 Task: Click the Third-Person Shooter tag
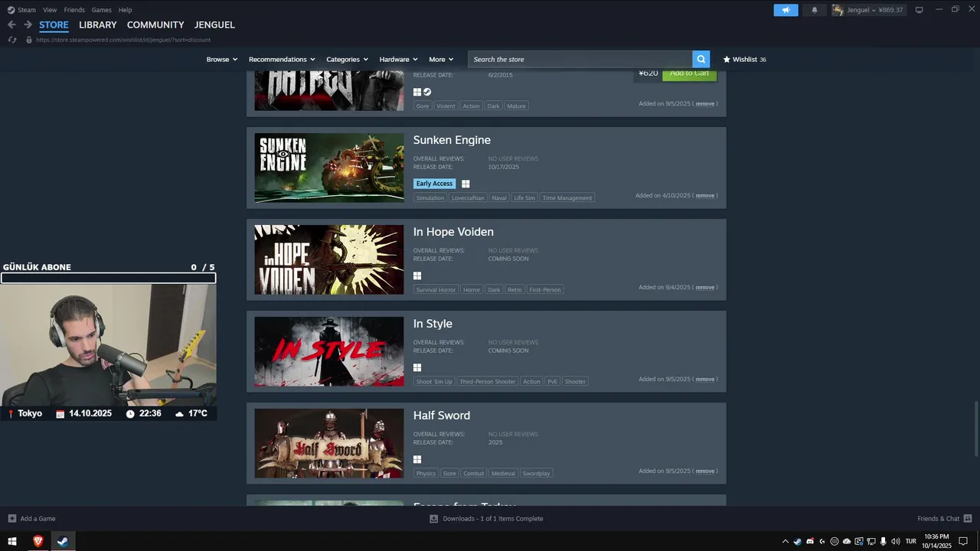(488, 381)
